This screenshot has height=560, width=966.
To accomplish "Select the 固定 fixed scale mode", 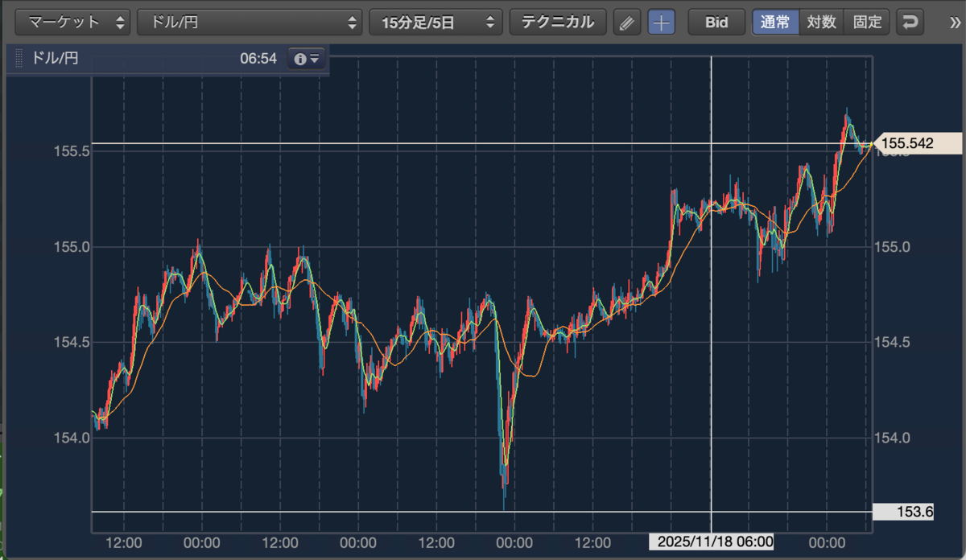I will [867, 23].
